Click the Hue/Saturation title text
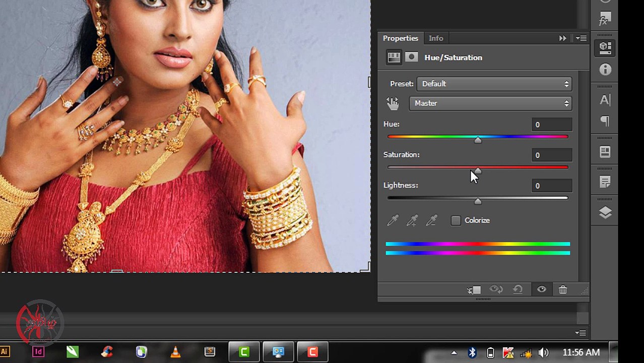 point(453,57)
